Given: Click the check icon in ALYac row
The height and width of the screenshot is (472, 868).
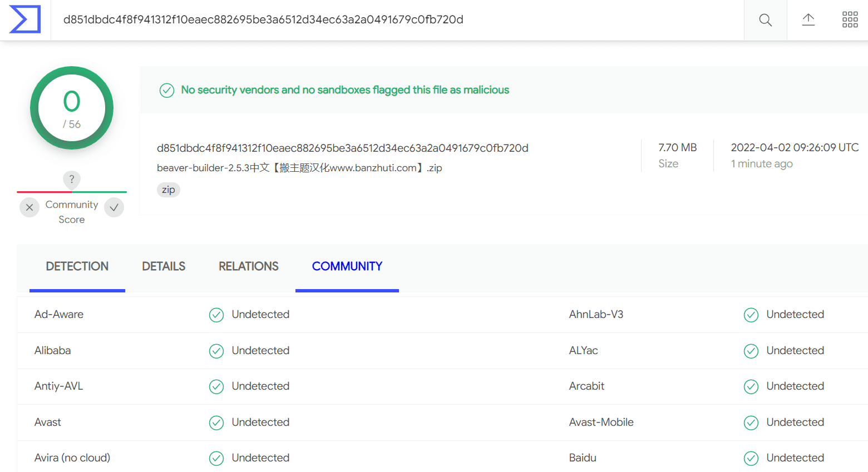Looking at the screenshot, I should pyautogui.click(x=751, y=351).
